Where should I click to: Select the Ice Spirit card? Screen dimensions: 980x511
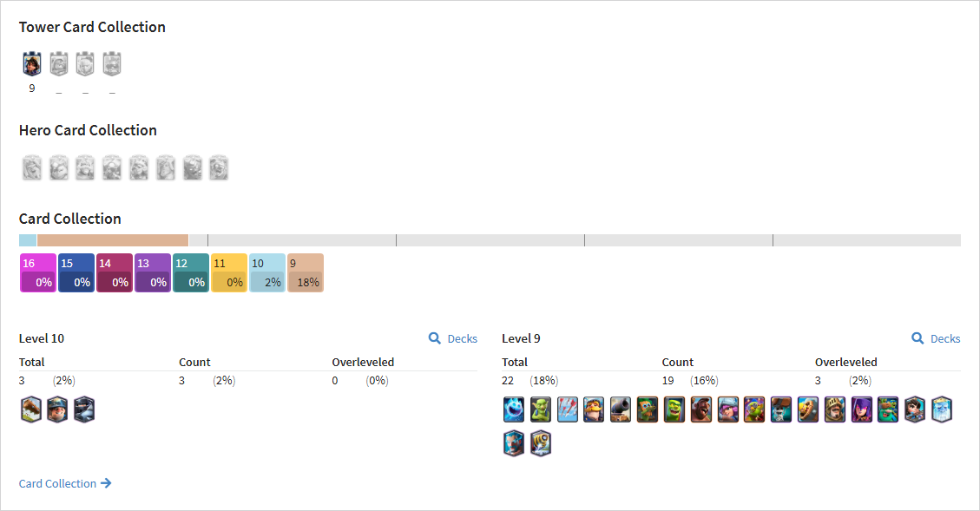coord(514,409)
